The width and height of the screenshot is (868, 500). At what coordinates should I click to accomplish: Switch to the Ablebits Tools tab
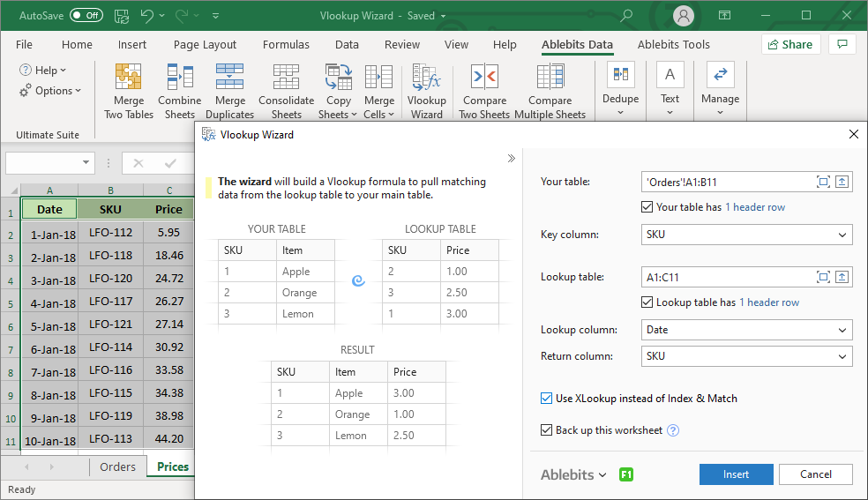click(x=673, y=44)
